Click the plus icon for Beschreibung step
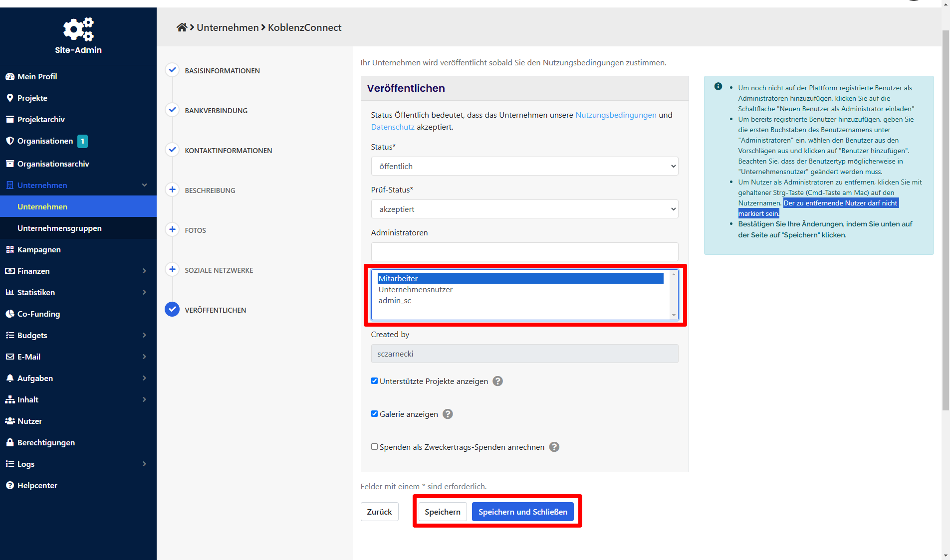This screenshot has width=950, height=560. click(172, 190)
